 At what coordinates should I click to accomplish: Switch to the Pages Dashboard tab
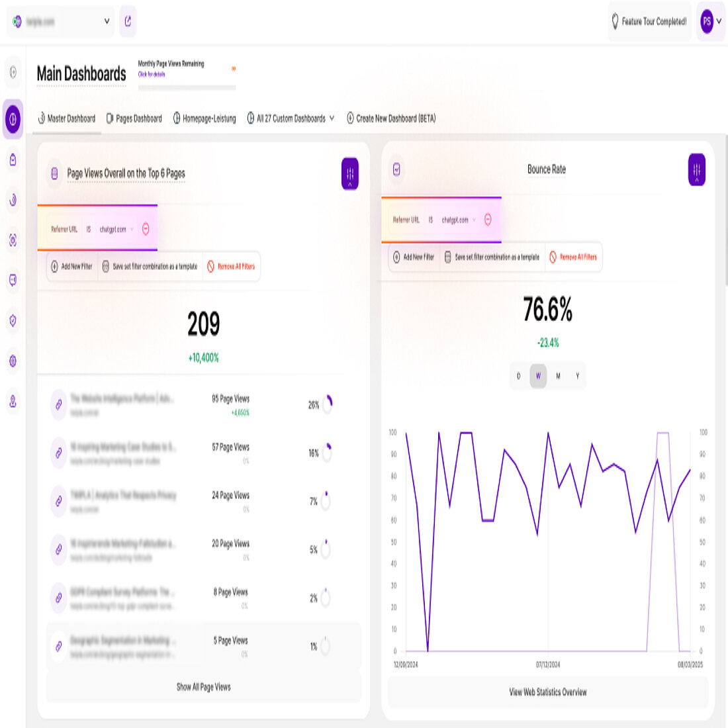coord(134,118)
